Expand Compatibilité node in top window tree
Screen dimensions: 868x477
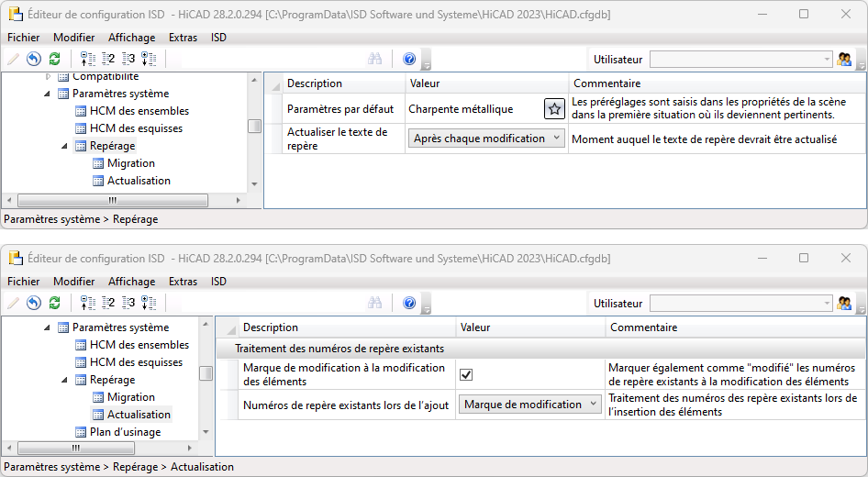coord(48,76)
